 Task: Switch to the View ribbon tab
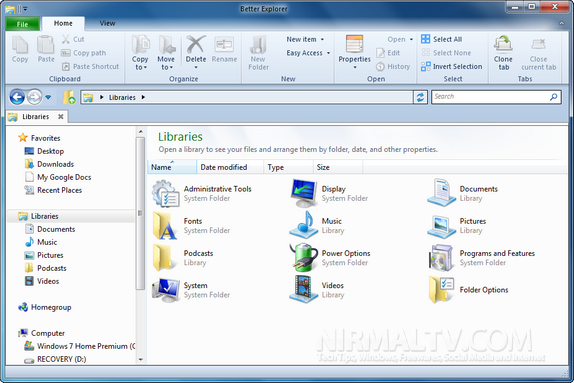point(107,23)
